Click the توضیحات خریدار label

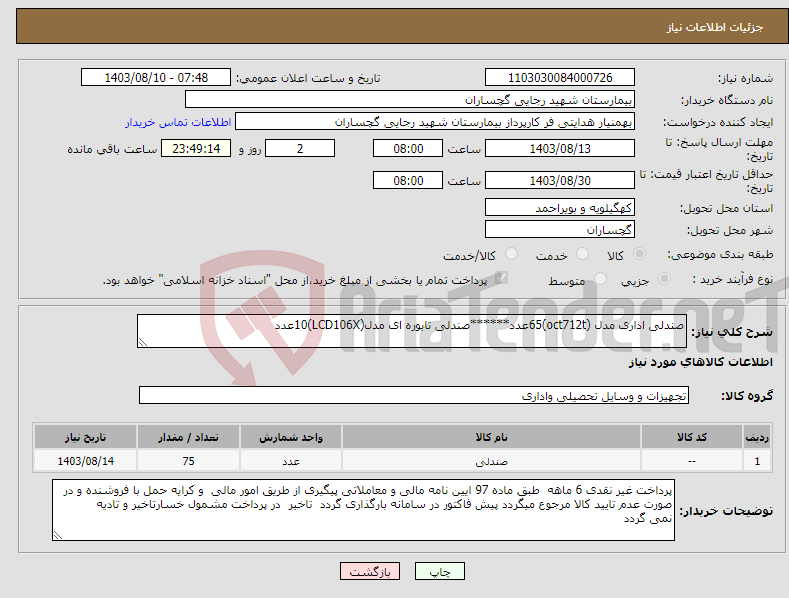click(x=726, y=511)
